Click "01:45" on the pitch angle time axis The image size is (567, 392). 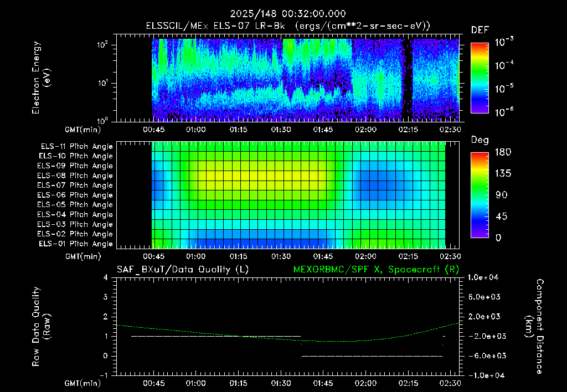tap(323, 256)
